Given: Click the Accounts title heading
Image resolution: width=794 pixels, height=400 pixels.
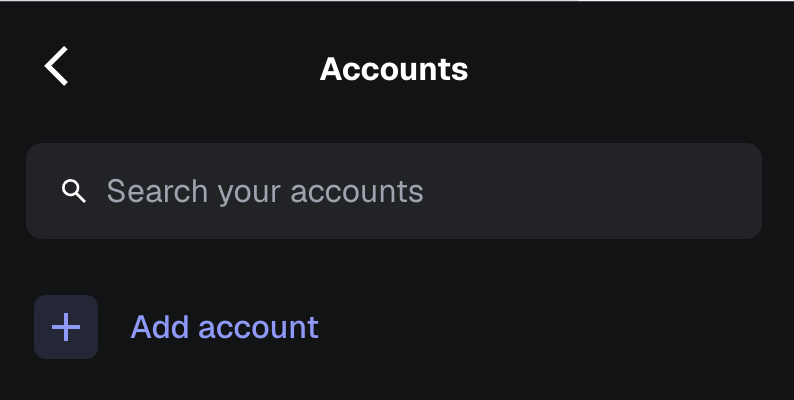Looking at the screenshot, I should pos(394,69).
